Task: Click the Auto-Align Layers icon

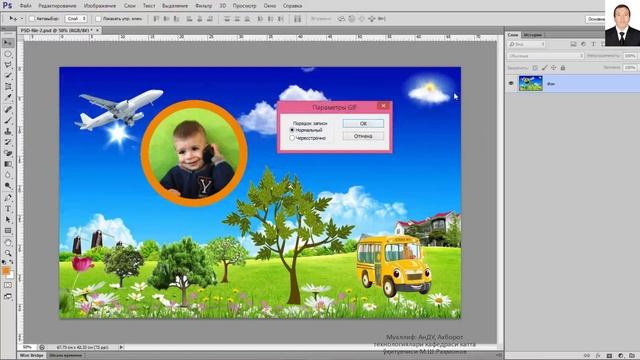Action: pyautogui.click(x=298, y=19)
